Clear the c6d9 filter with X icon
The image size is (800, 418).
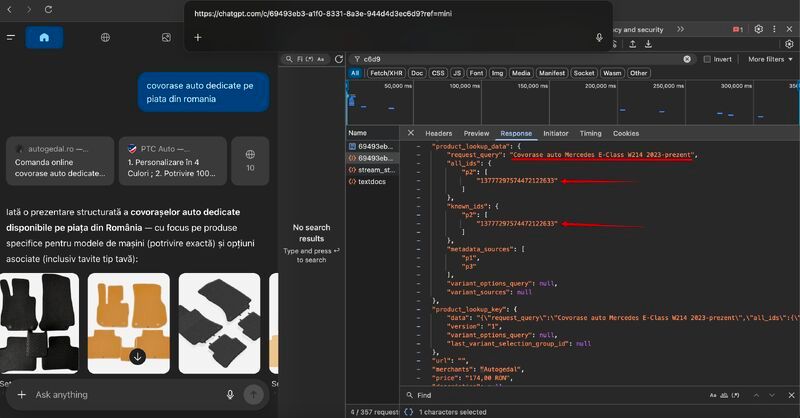click(687, 59)
